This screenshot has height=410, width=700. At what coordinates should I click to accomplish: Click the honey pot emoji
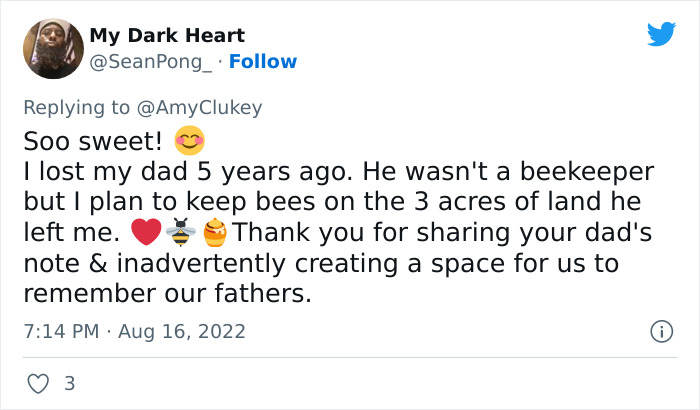click(x=216, y=234)
